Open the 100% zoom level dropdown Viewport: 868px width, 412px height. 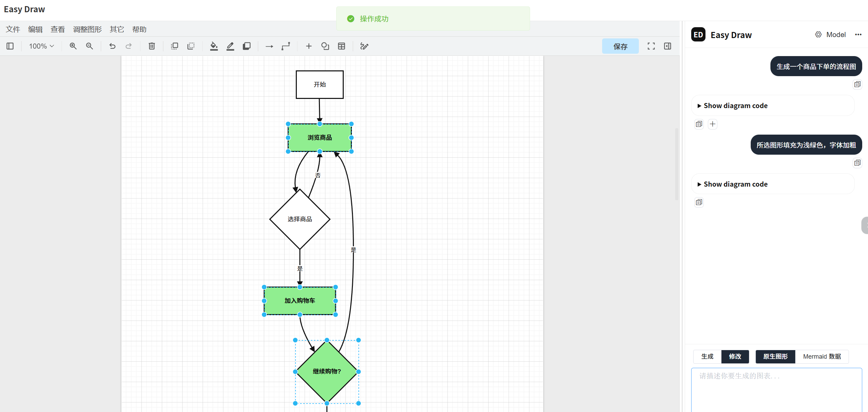(x=41, y=46)
